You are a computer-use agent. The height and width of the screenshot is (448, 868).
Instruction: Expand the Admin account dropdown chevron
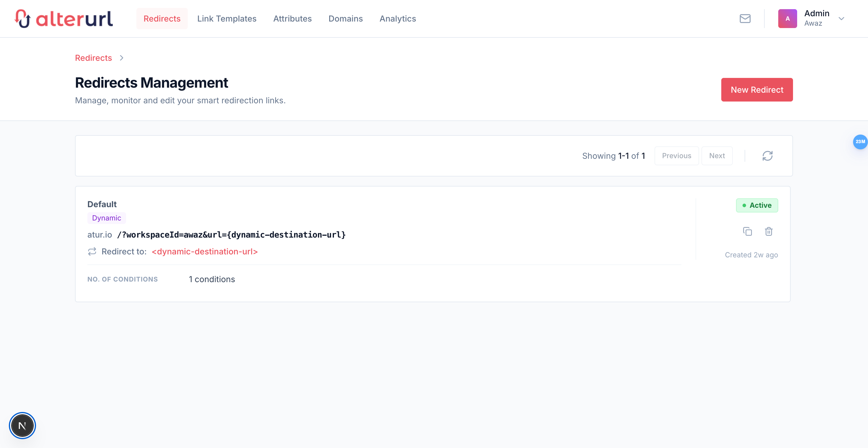pos(841,19)
